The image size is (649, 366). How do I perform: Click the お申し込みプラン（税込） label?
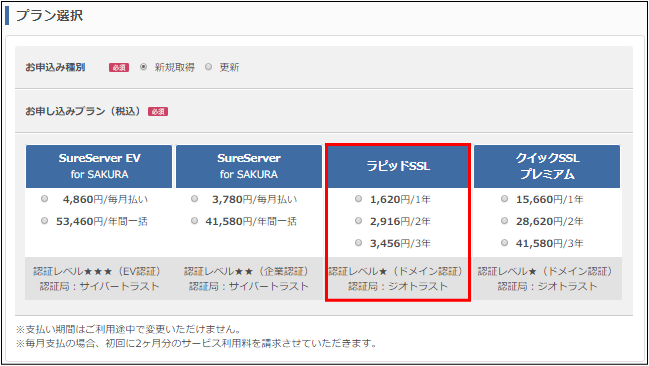tap(84, 111)
